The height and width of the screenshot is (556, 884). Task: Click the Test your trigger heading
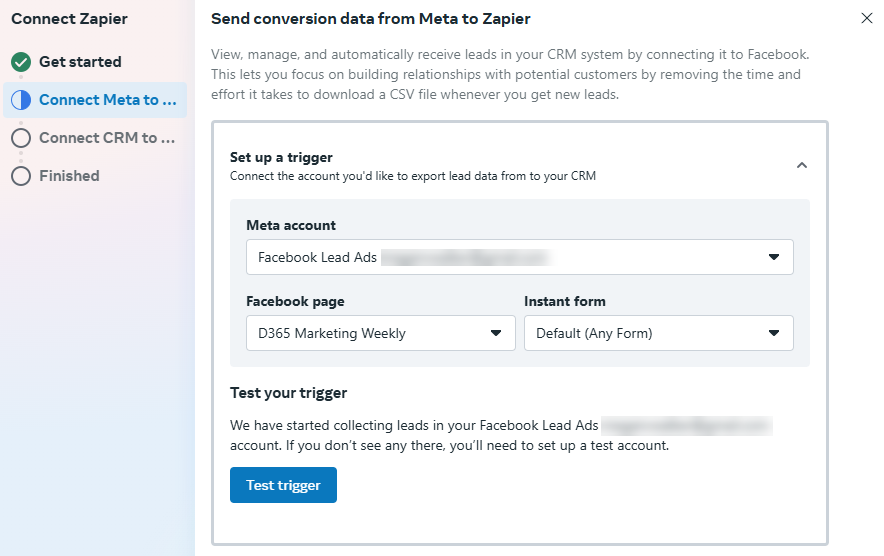(x=289, y=393)
